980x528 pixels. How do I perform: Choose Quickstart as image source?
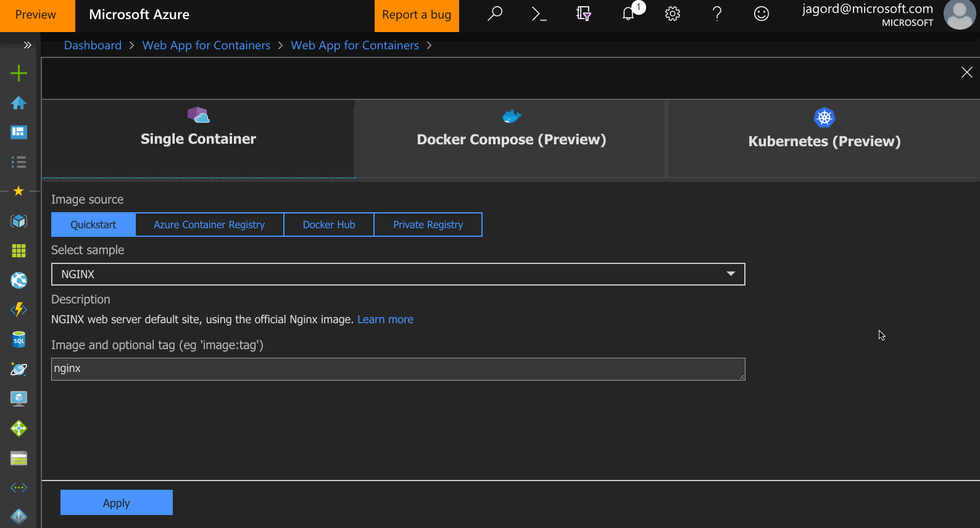pos(93,225)
